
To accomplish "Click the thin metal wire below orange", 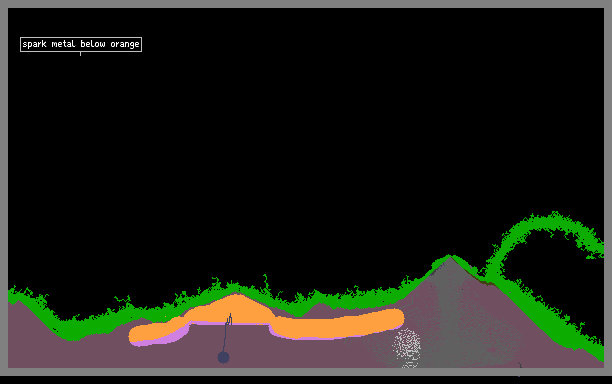I will [225, 338].
